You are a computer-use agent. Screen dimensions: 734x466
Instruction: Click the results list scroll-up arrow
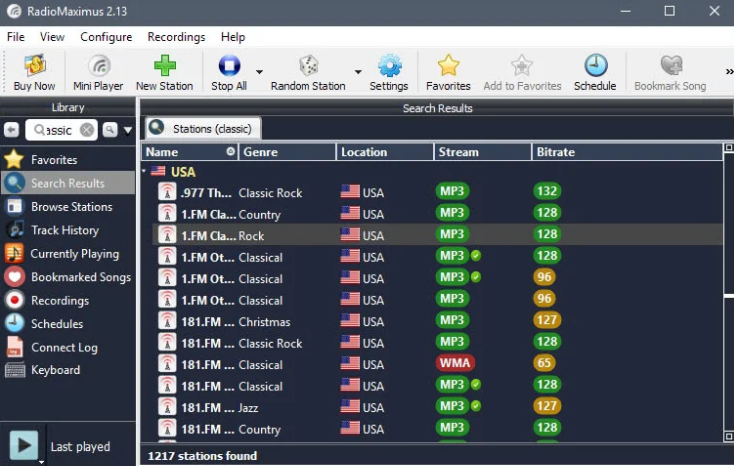click(x=729, y=148)
